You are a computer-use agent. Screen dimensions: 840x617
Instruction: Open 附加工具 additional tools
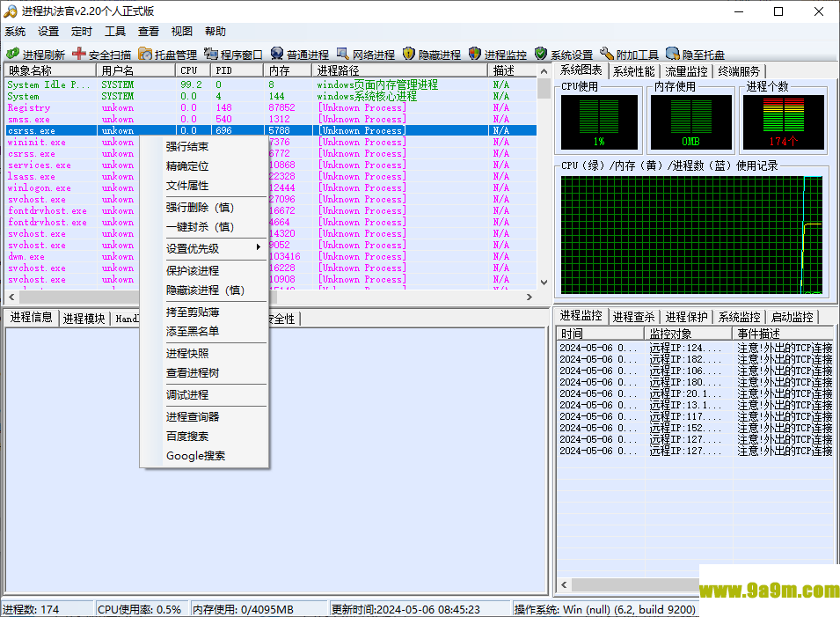click(629, 55)
